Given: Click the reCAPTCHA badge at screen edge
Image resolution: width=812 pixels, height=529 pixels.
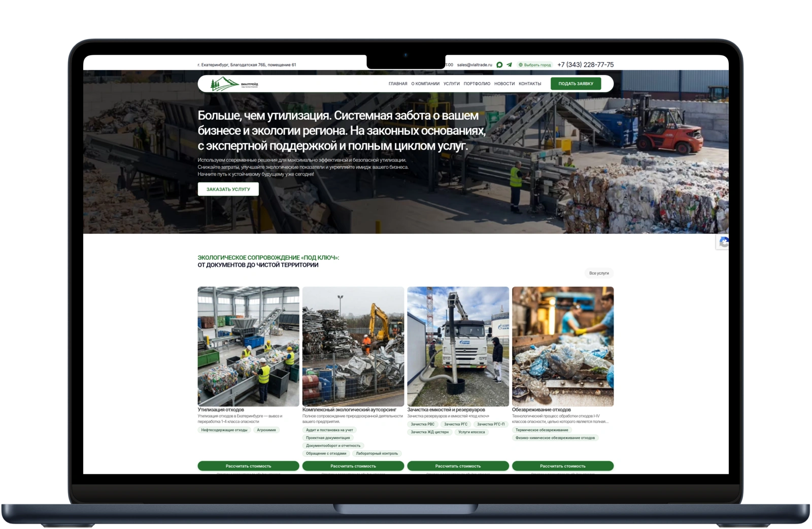Looking at the screenshot, I should [723, 242].
